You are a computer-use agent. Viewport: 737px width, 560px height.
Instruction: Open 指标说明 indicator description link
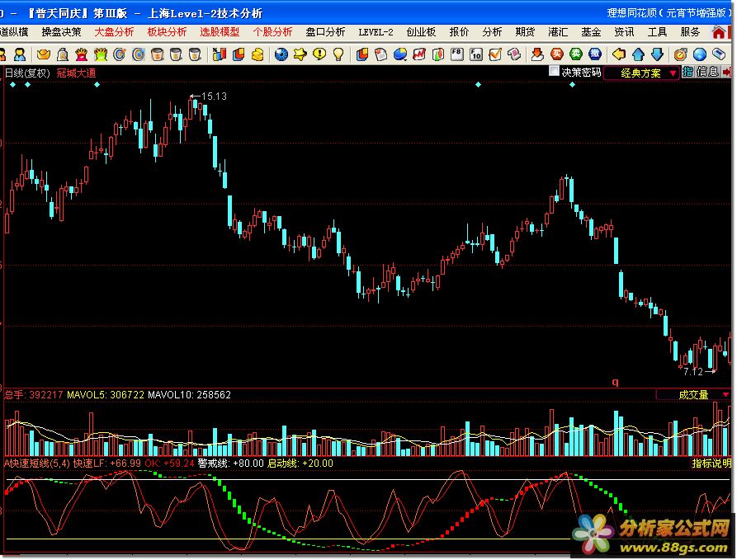click(x=711, y=464)
